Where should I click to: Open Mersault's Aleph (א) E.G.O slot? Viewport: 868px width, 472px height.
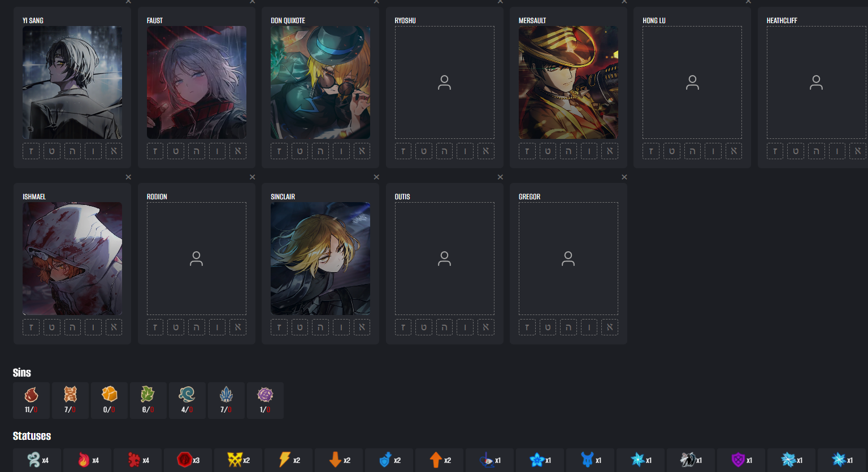(610, 151)
